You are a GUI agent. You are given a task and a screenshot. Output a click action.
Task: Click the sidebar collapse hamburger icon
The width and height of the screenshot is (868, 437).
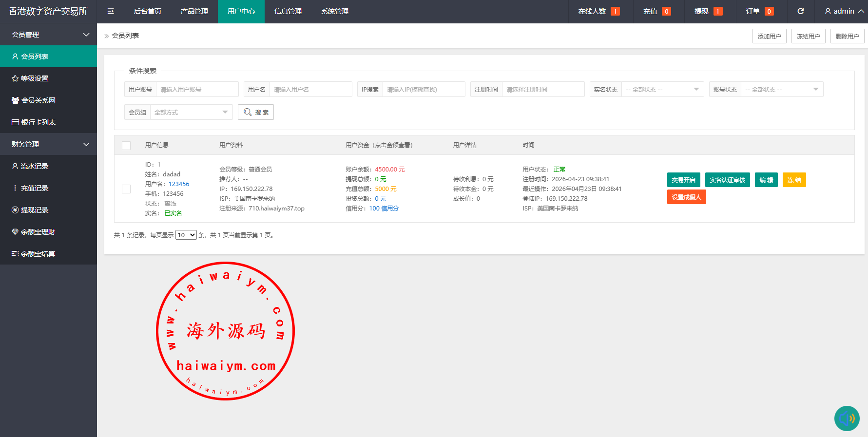(111, 11)
